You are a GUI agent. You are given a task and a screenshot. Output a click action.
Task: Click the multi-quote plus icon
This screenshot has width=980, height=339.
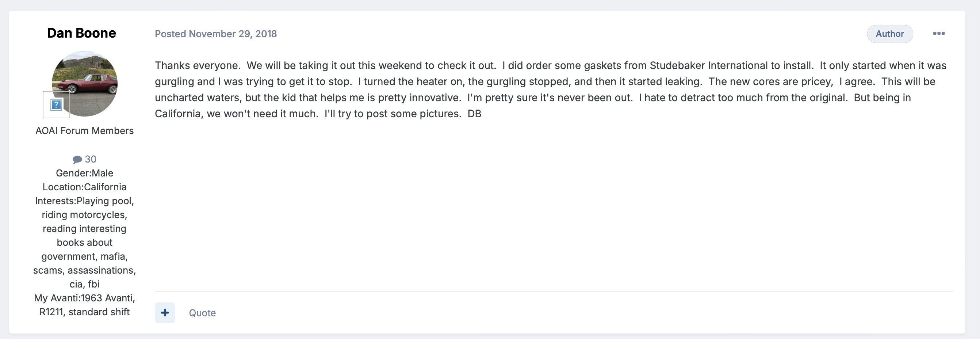[165, 313]
